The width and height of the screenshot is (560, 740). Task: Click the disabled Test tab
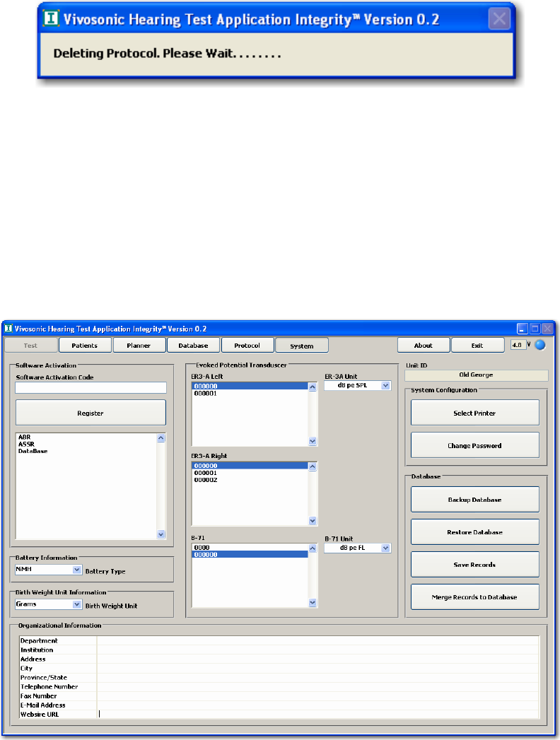pos(30,346)
